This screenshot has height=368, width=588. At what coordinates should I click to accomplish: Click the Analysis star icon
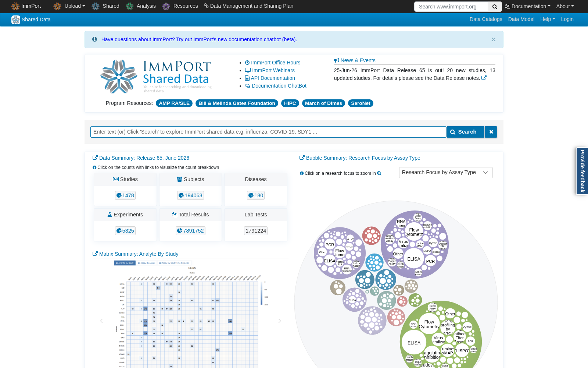[x=129, y=6]
